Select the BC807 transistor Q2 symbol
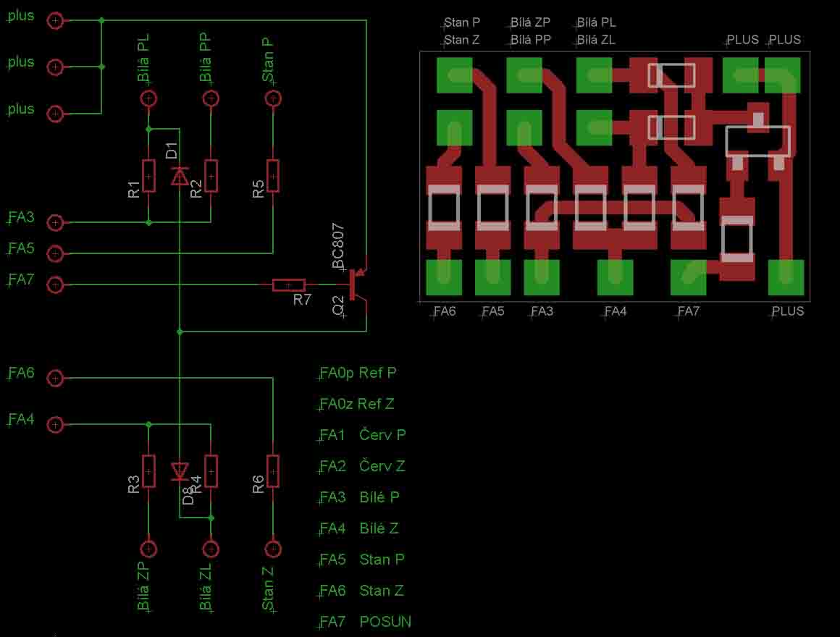840x637 pixels. click(357, 284)
